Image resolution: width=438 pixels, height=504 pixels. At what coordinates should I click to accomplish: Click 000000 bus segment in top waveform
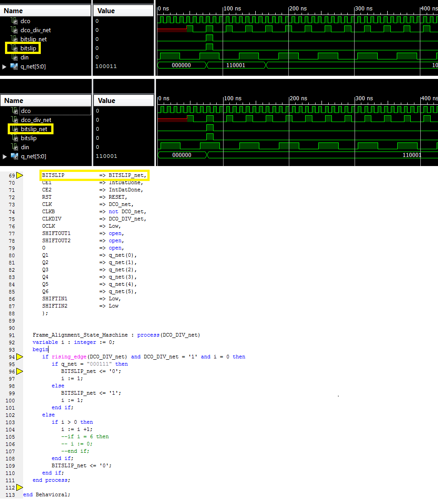[181, 65]
